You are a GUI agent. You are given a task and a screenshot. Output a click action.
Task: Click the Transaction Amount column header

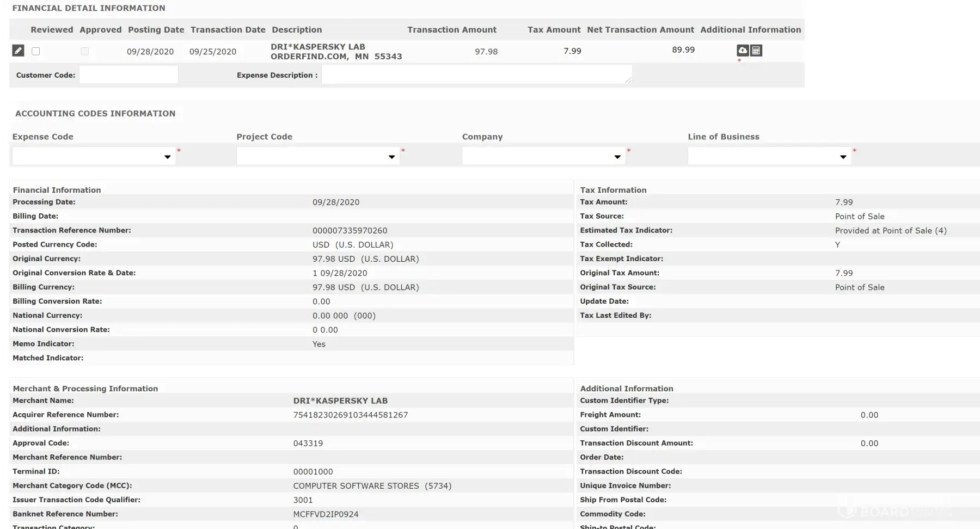coord(451,30)
